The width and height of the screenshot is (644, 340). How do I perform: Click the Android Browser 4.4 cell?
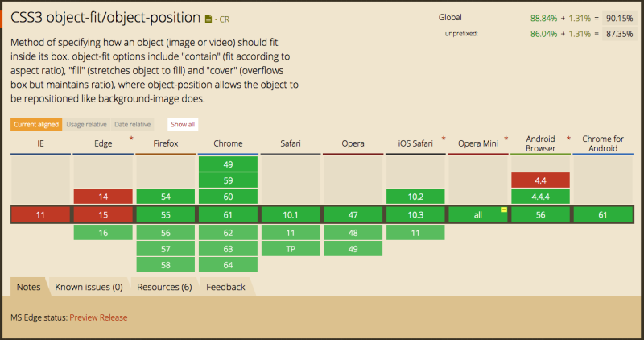pos(540,180)
